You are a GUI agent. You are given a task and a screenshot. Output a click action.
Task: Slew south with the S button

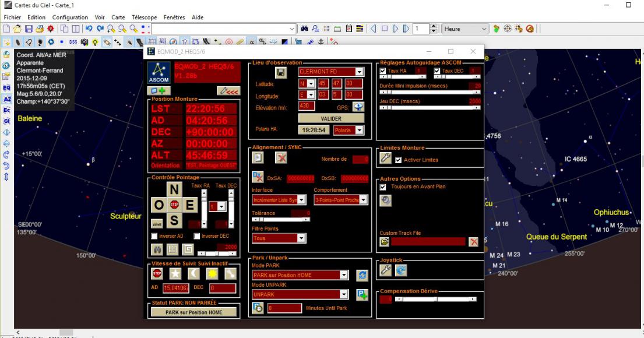(174, 220)
